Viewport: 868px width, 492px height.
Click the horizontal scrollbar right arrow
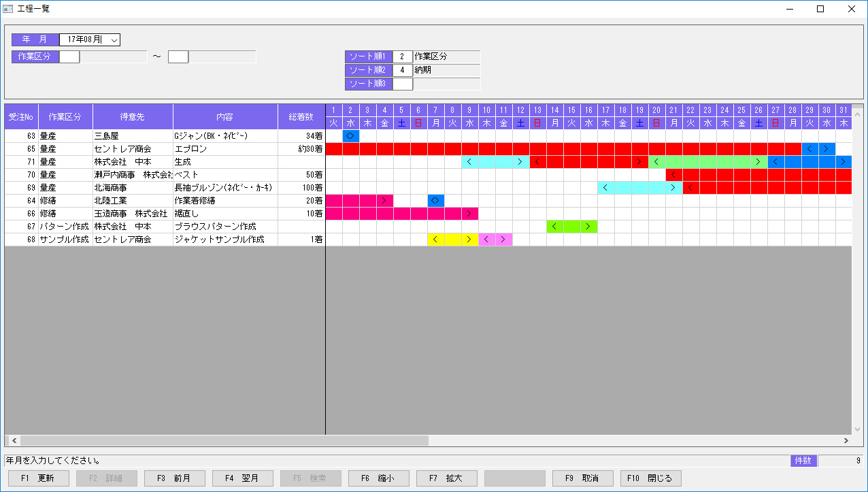tap(846, 441)
